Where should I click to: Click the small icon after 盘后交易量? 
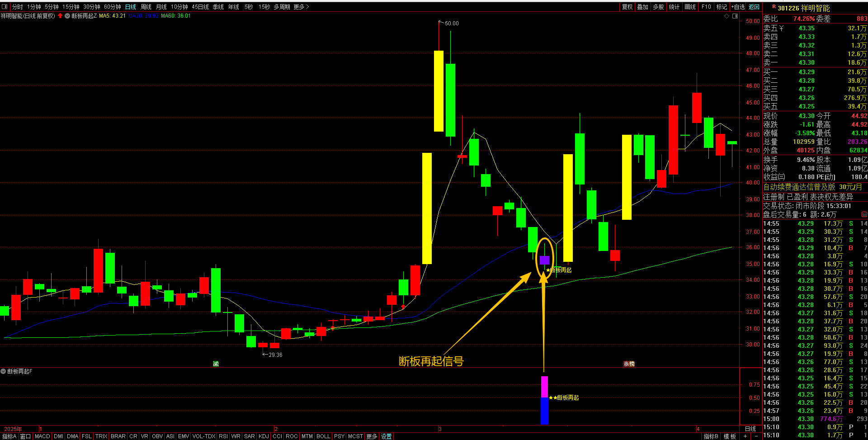(x=864, y=215)
